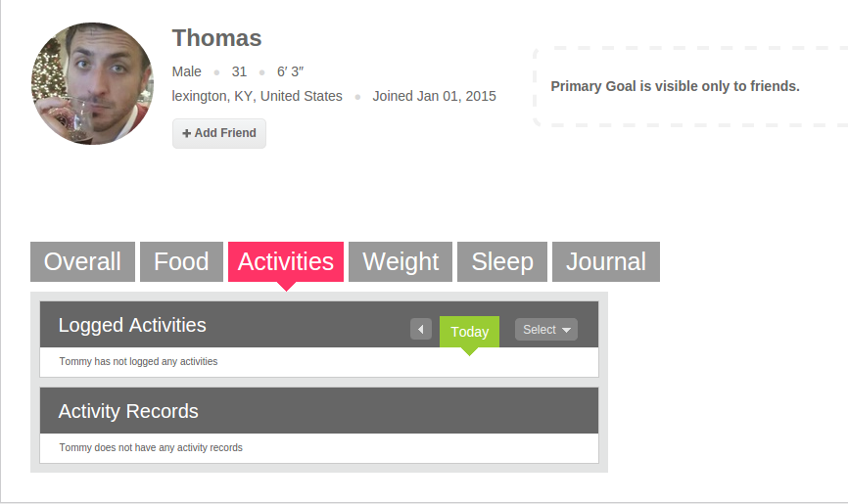This screenshot has height=504, width=848.
Task: Click 'Tommy does not have any activity records' message
Action: [x=151, y=448]
